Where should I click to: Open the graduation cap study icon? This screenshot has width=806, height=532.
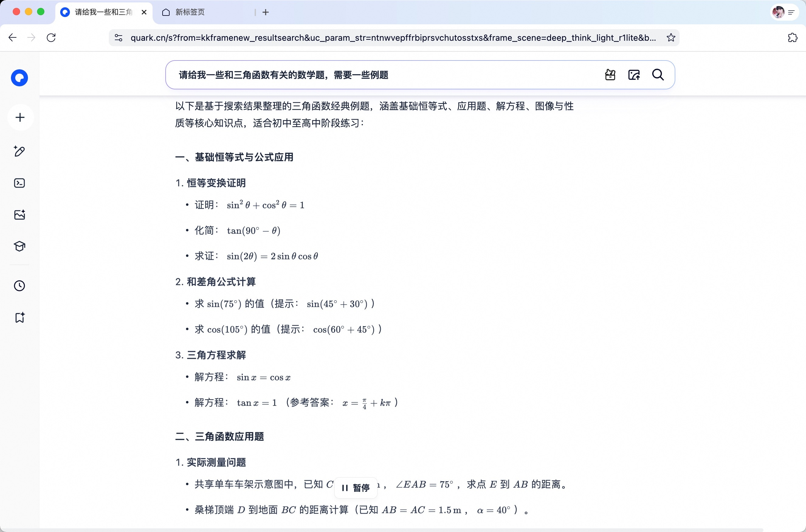click(20, 246)
